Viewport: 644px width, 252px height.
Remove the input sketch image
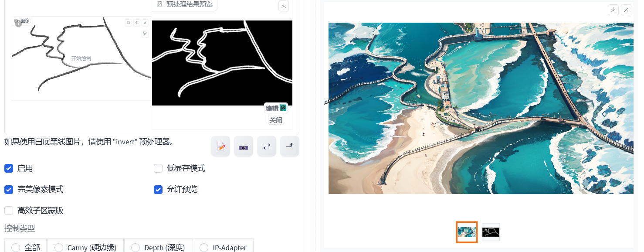coord(145,23)
